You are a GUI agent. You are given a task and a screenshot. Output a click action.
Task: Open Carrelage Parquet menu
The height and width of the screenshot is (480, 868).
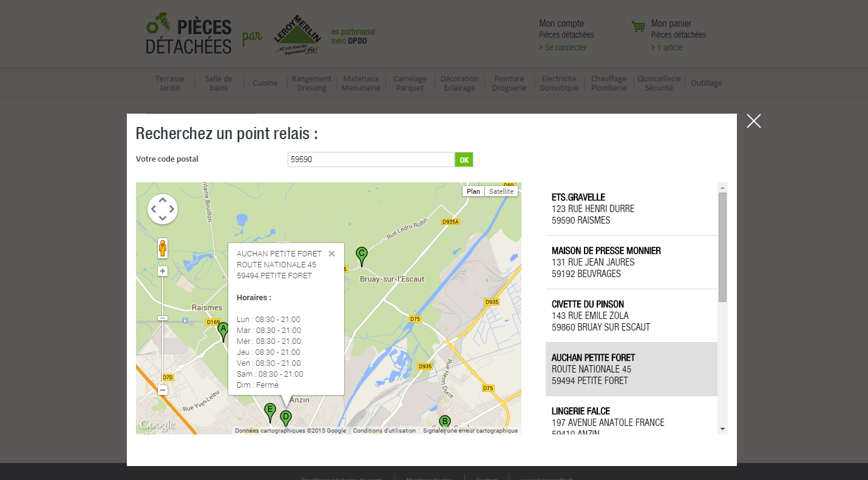coord(410,83)
